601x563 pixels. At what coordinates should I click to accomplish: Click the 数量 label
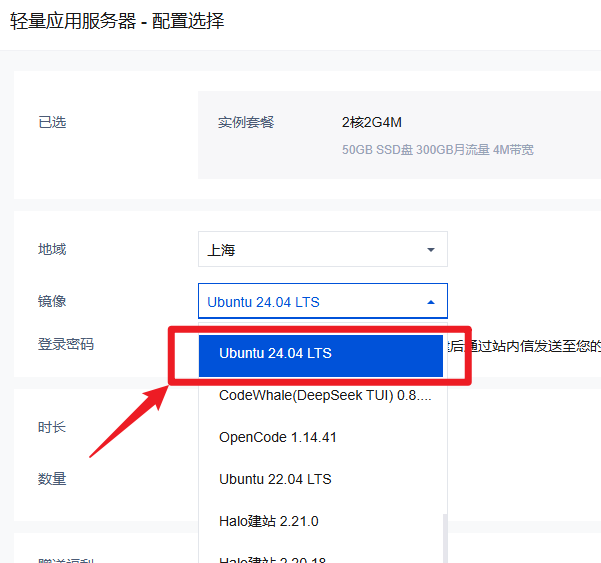pyautogui.click(x=52, y=479)
